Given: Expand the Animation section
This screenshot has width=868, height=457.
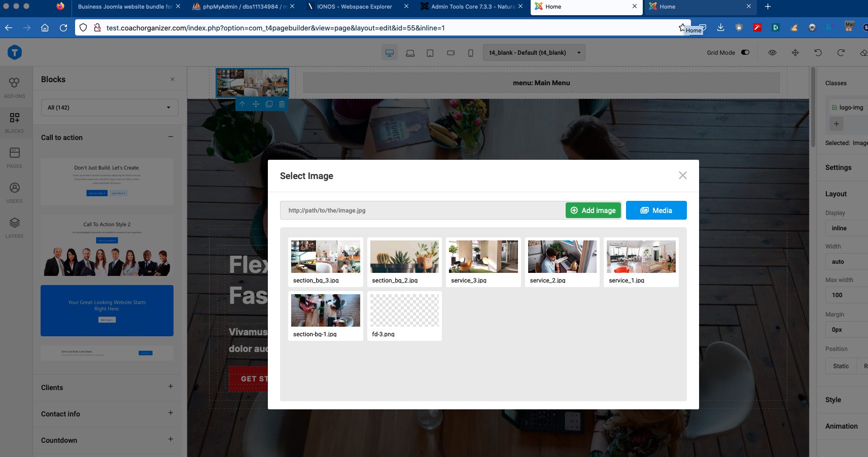Looking at the screenshot, I should pos(842,426).
